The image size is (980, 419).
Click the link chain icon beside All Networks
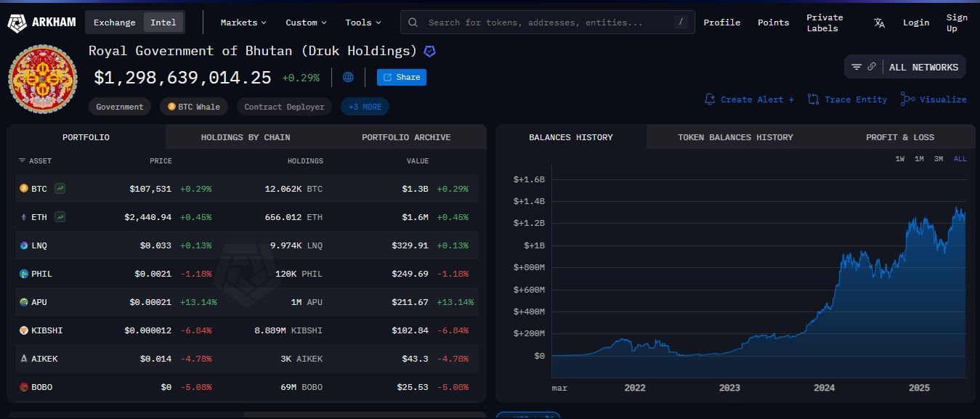click(x=872, y=67)
